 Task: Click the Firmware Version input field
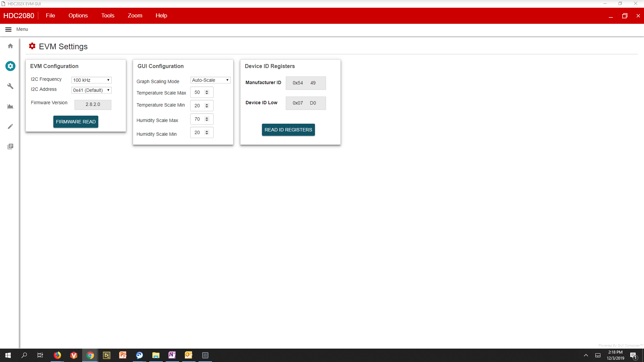[x=93, y=104]
